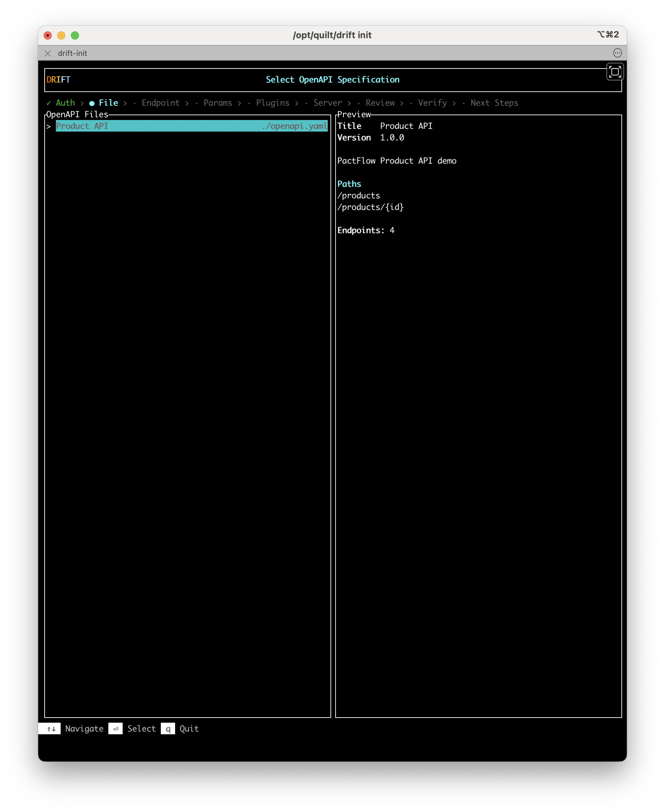This screenshot has height=812, width=665.
Task: Open the ellipsis options menu in the tab bar
Action: click(618, 53)
